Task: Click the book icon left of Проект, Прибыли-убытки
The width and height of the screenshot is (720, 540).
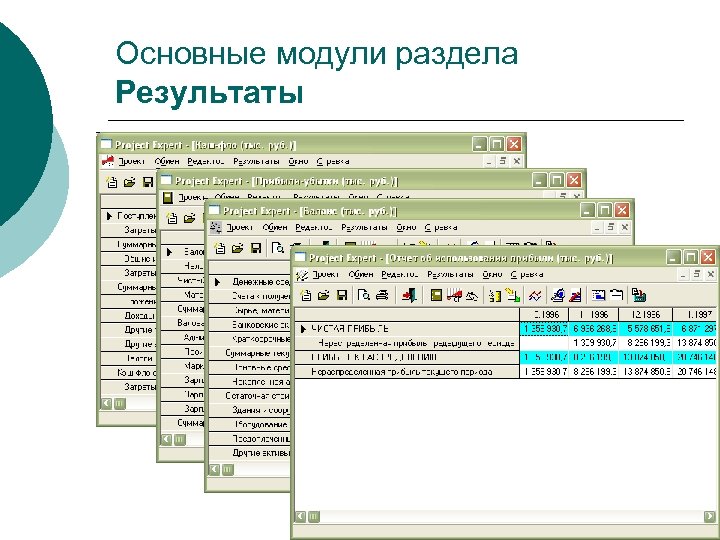Action: [168, 197]
